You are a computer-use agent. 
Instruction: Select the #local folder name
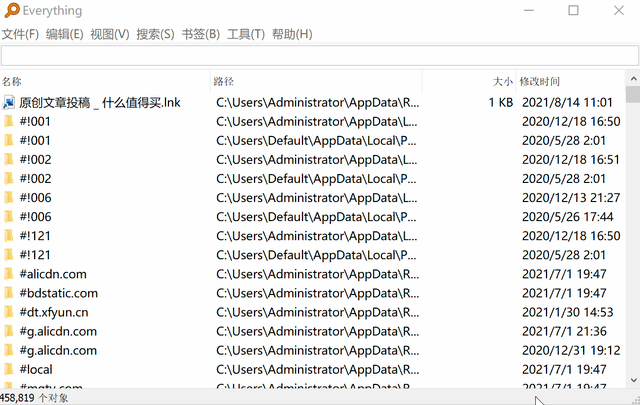point(36,369)
